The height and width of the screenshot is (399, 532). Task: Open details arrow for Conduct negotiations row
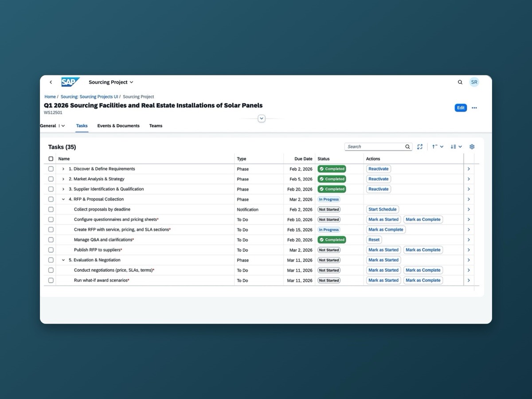[x=469, y=270]
